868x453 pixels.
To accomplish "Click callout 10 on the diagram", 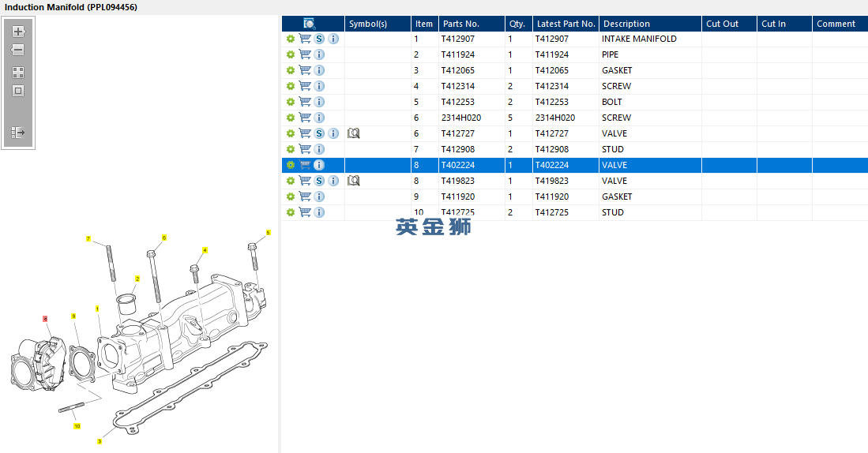I will [77, 426].
